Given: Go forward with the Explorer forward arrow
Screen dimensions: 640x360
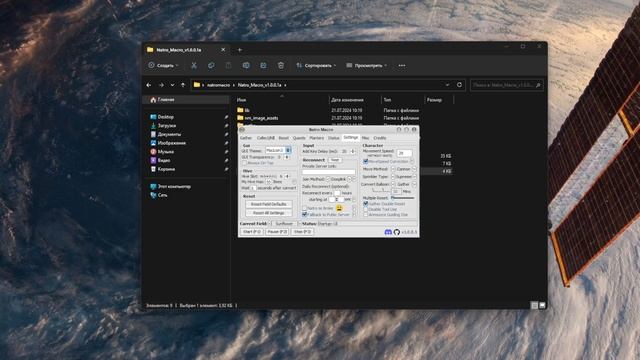Looking at the screenshot, I should (161, 85).
